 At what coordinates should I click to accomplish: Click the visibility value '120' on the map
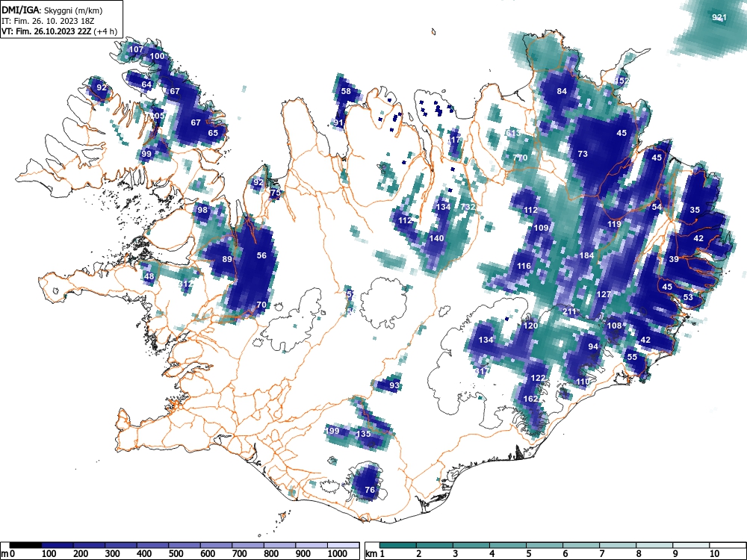[x=530, y=326]
